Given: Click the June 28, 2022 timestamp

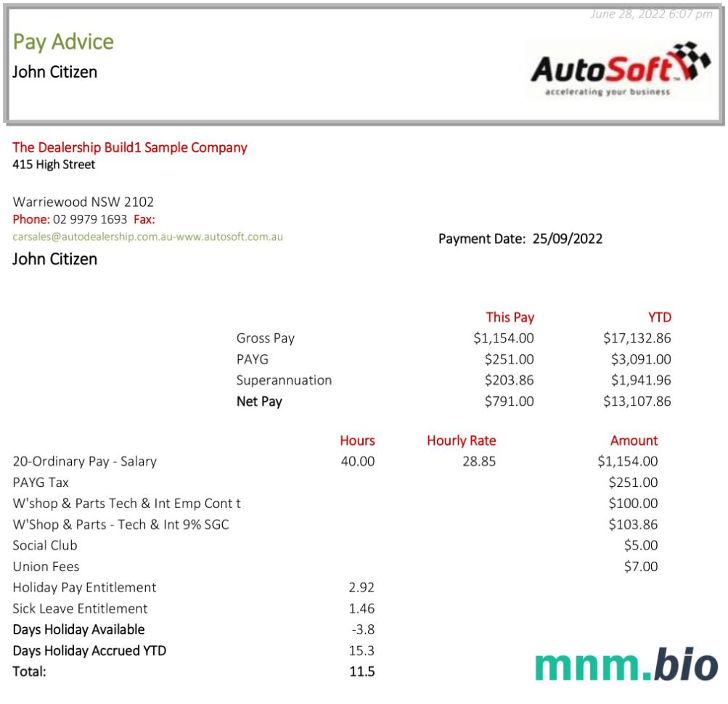Looking at the screenshot, I should click(651, 15).
